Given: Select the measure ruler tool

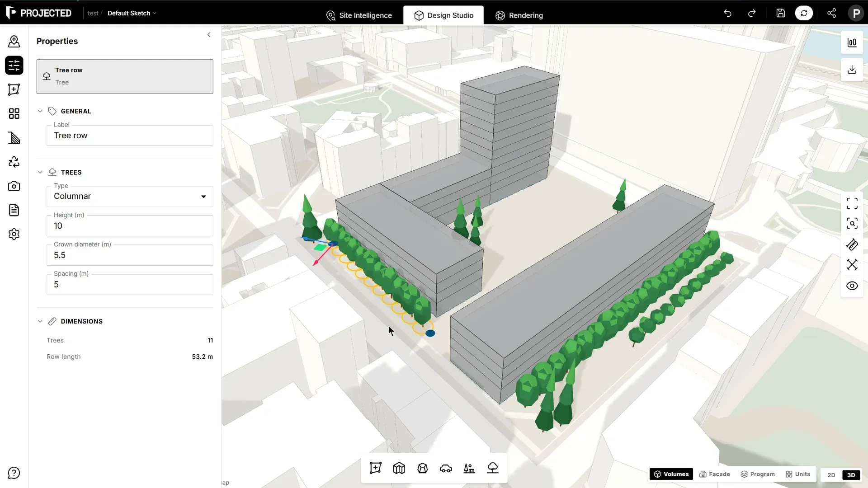Looking at the screenshot, I should click(852, 245).
